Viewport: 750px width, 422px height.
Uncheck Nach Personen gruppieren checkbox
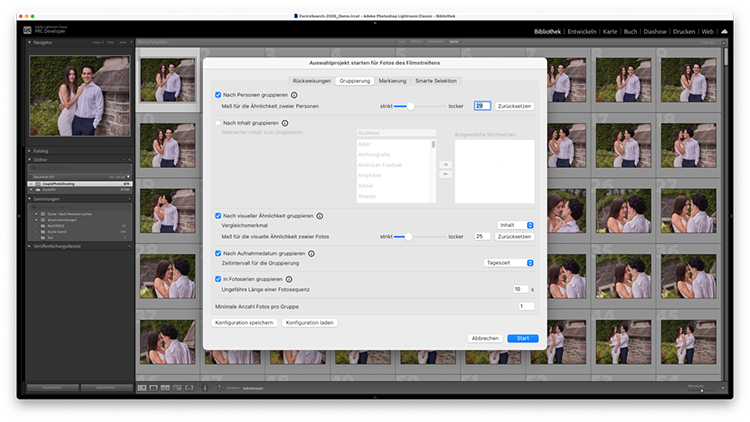pyautogui.click(x=218, y=95)
